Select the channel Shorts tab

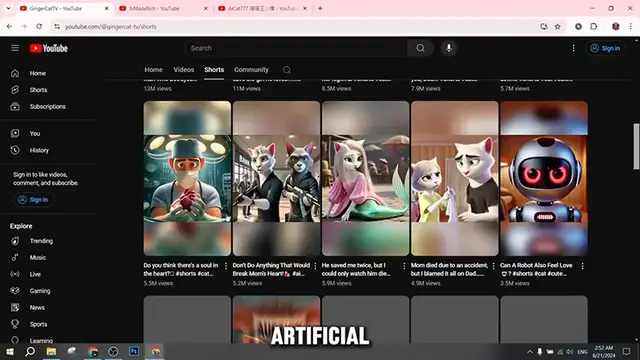click(x=214, y=70)
